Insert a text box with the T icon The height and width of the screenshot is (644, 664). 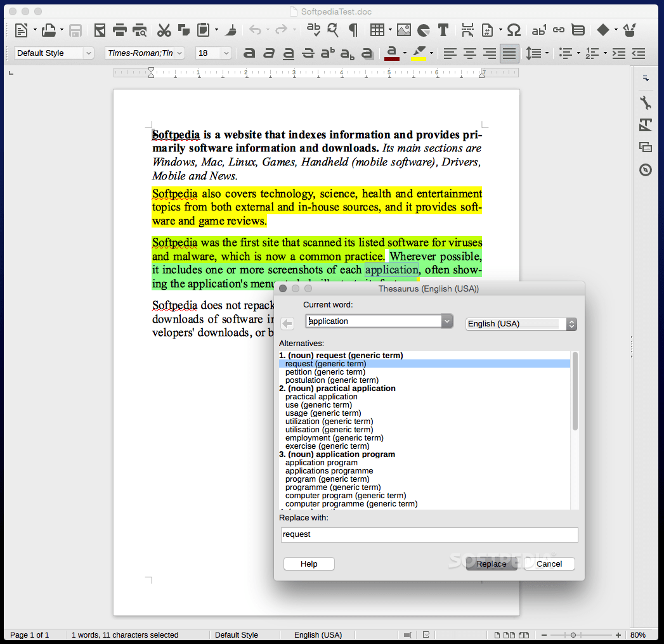(x=443, y=30)
